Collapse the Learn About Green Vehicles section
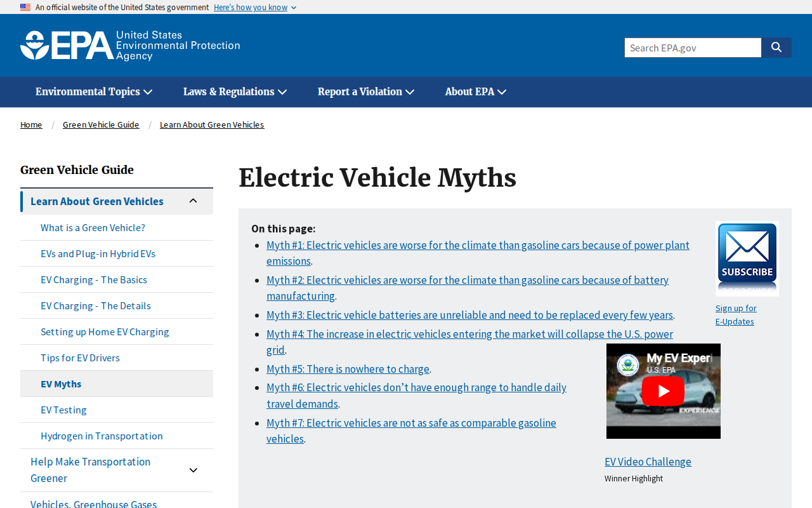Viewport: 812px width, 508px height. tap(193, 201)
